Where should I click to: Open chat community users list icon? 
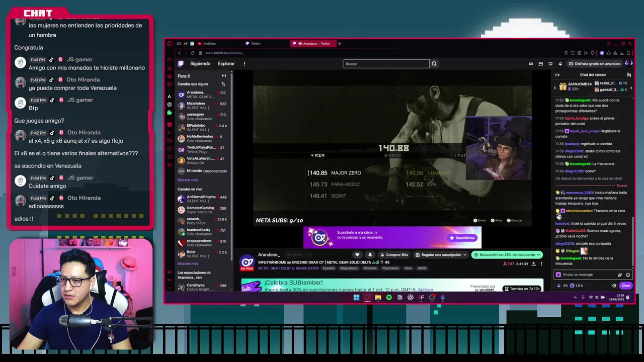(x=628, y=75)
